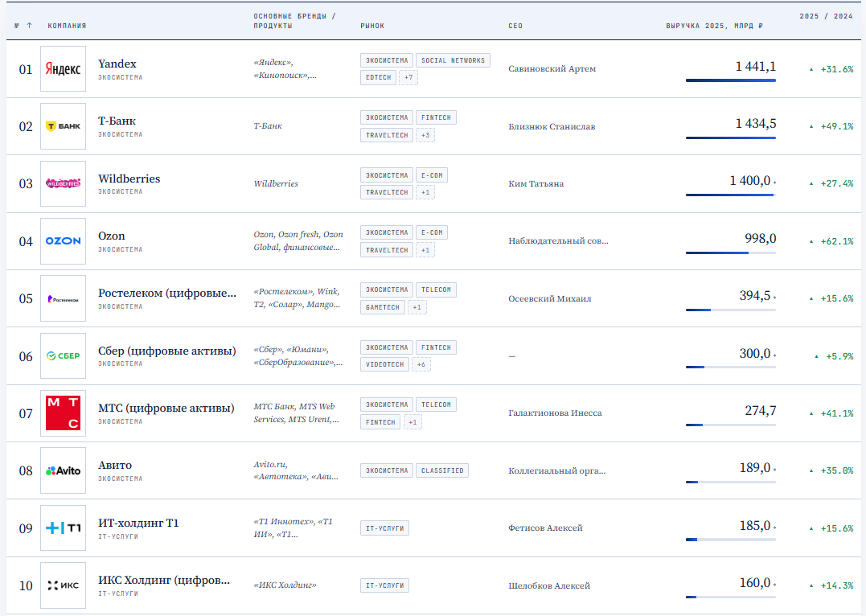
Task: Sort by rank number arrow
Action: click(29, 26)
